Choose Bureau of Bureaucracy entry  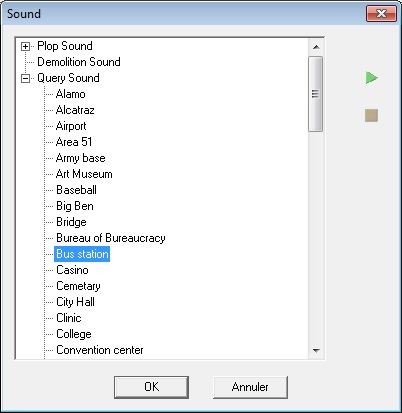[111, 238]
